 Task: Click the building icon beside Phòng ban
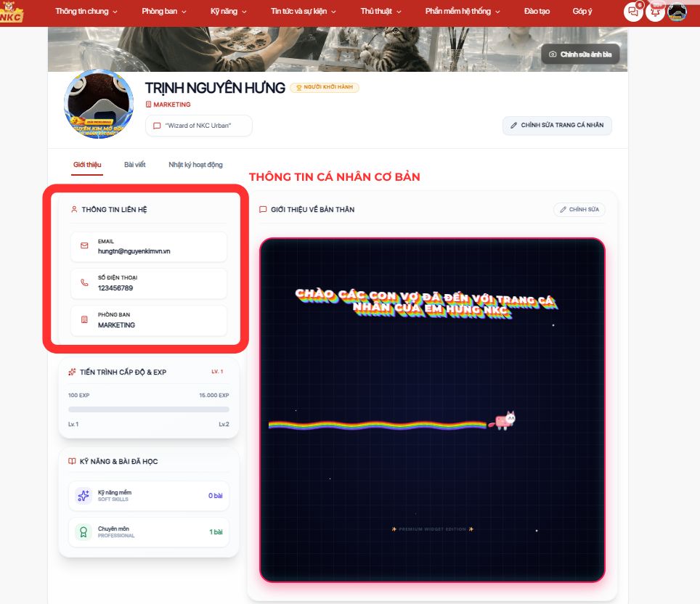tap(84, 319)
